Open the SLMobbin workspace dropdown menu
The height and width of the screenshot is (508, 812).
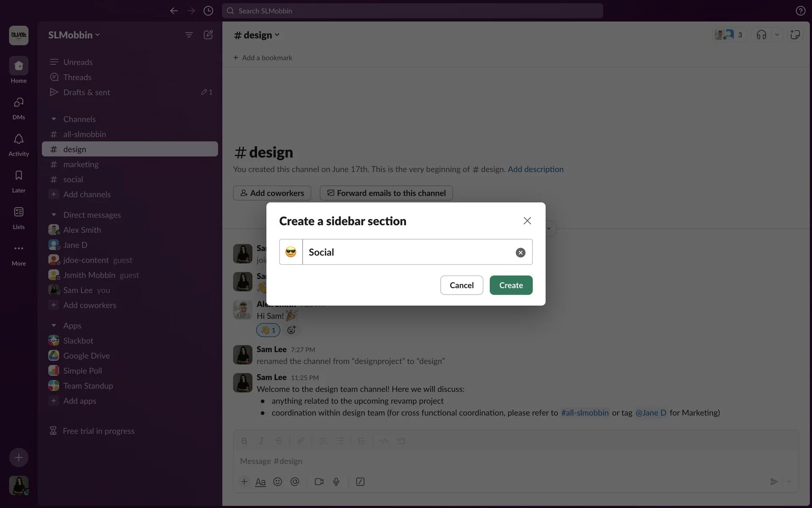pyautogui.click(x=74, y=35)
